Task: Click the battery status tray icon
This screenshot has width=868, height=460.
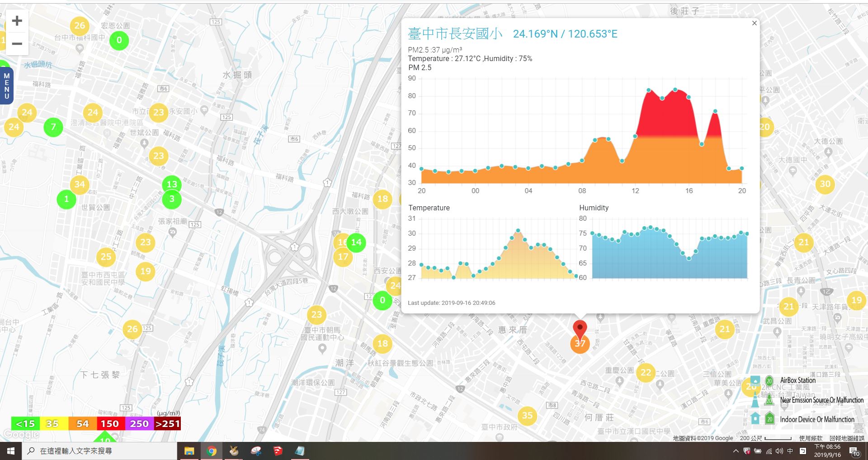Action: pyautogui.click(x=758, y=451)
